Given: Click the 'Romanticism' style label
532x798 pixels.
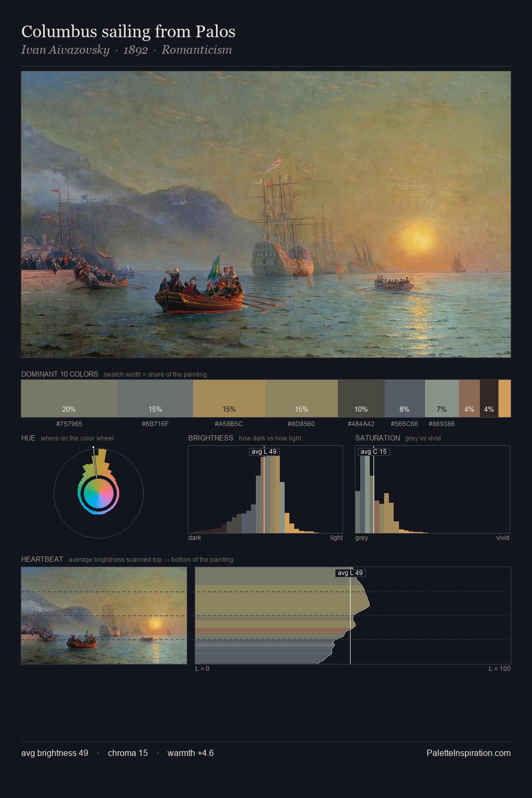Looking at the screenshot, I should [197, 50].
